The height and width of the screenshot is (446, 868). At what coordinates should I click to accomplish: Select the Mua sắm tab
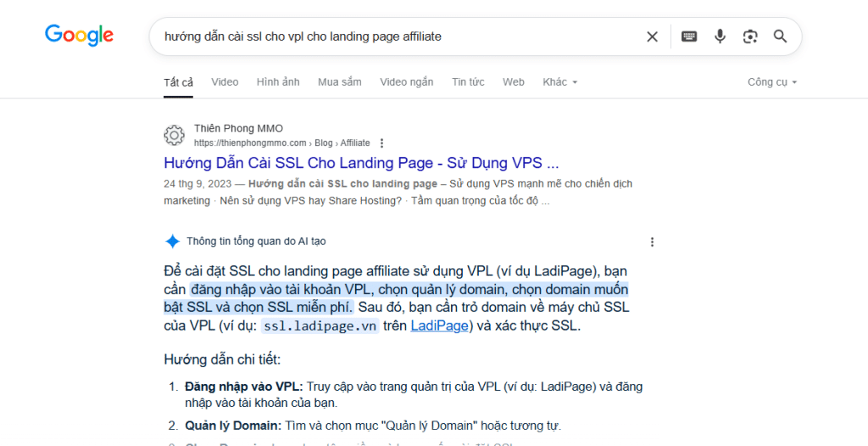pyautogui.click(x=339, y=82)
